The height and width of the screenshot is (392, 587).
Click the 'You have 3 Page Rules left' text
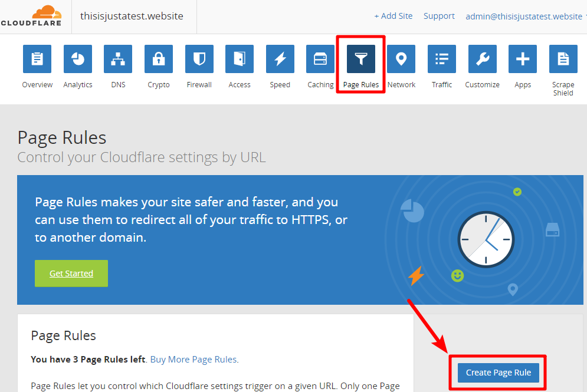(x=88, y=360)
